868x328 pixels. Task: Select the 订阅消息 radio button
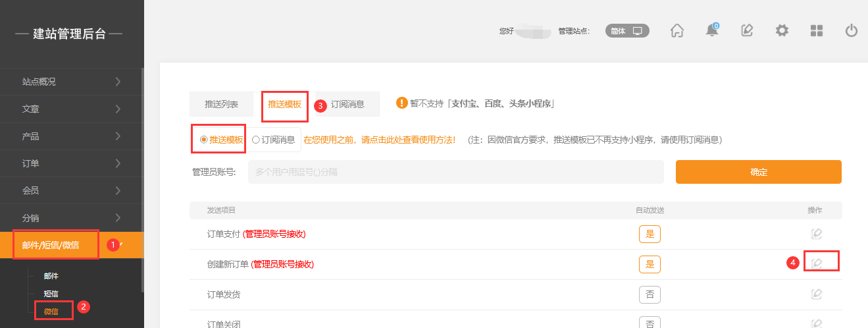pyautogui.click(x=256, y=140)
